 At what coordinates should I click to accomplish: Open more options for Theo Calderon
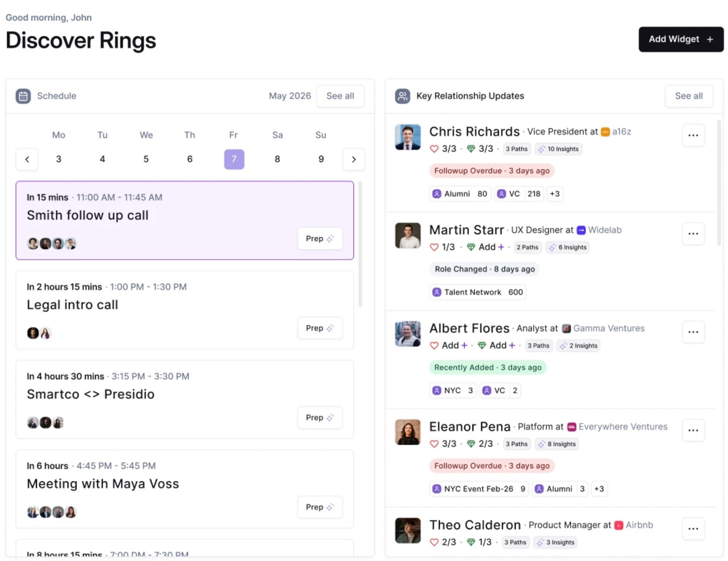pos(693,528)
